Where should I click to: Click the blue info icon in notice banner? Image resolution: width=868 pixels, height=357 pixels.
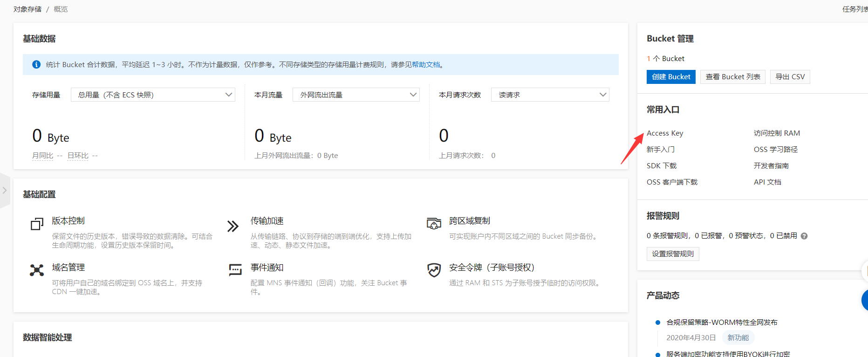click(36, 64)
